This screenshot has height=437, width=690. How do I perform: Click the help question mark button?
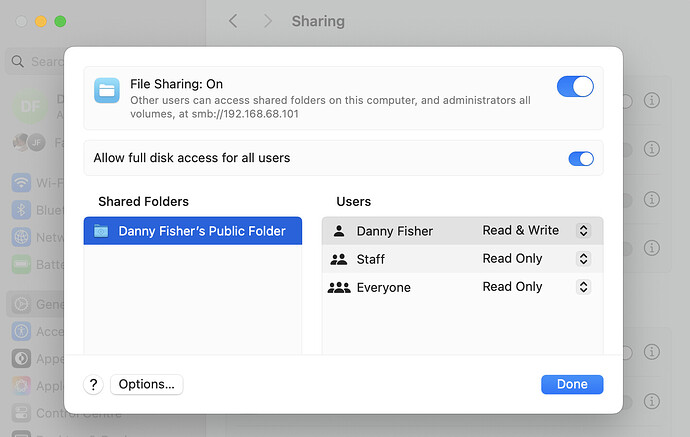pos(94,385)
